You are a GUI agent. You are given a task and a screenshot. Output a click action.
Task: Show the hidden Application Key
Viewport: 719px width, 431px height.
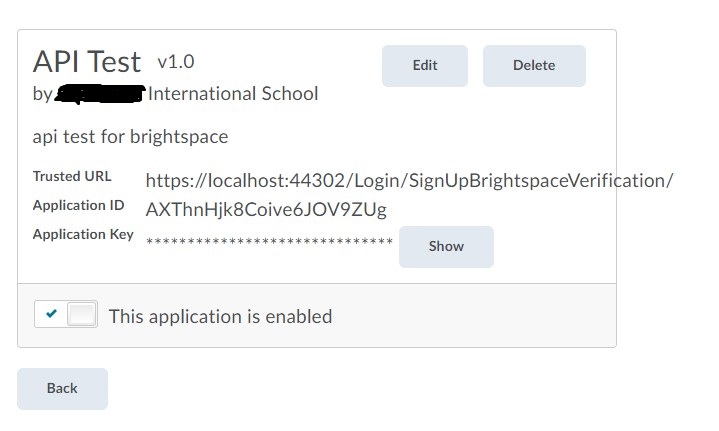pyautogui.click(x=446, y=247)
